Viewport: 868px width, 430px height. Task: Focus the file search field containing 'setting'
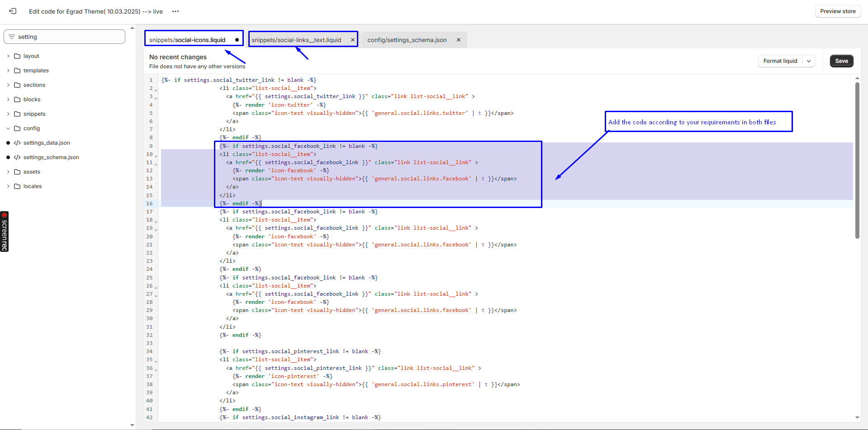64,37
